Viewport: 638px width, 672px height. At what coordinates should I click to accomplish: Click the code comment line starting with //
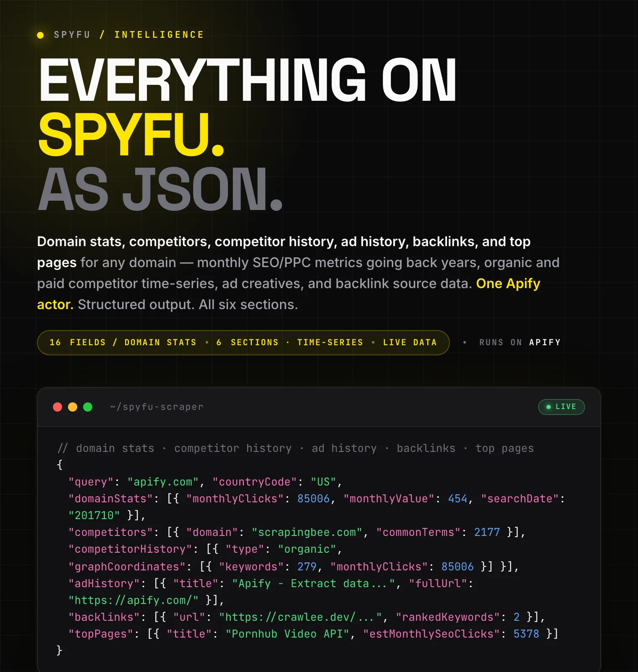[x=295, y=449]
